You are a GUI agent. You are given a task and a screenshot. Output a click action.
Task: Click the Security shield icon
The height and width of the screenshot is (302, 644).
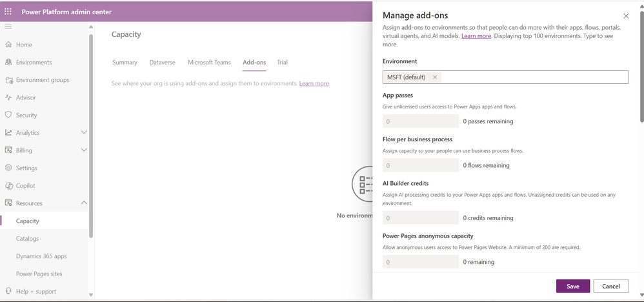(8, 115)
